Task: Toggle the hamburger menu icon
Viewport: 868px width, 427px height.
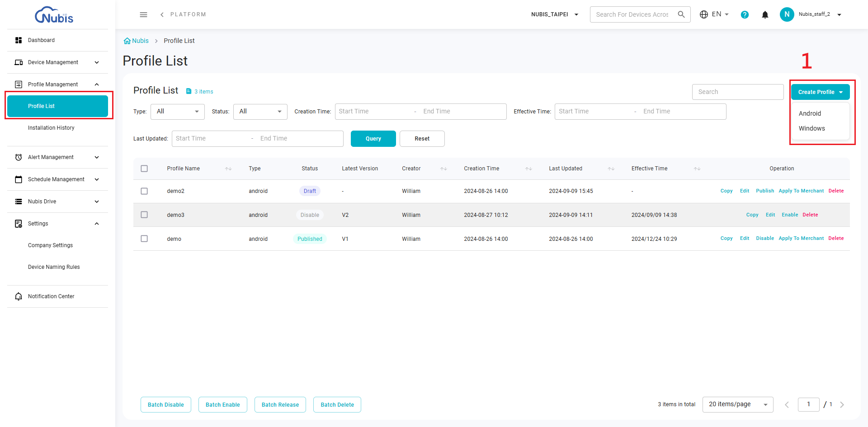Action: (144, 14)
